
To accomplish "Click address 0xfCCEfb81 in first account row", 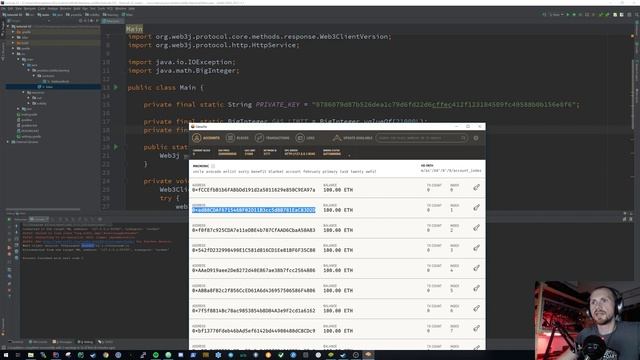I will pos(253,190).
